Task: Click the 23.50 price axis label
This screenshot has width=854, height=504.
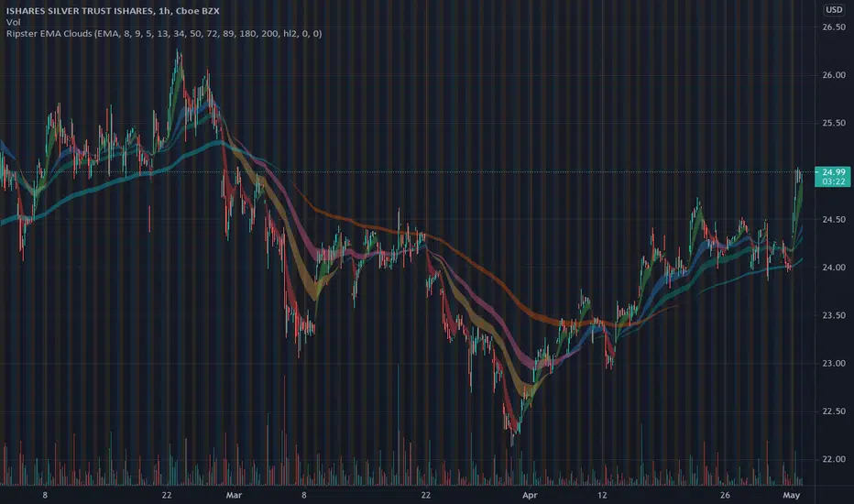Action: (834, 315)
